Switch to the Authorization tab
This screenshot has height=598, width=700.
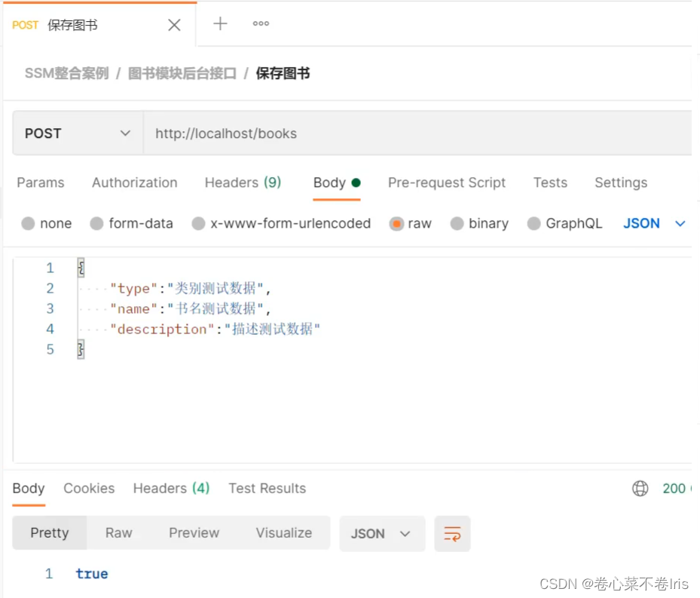pyautogui.click(x=135, y=182)
